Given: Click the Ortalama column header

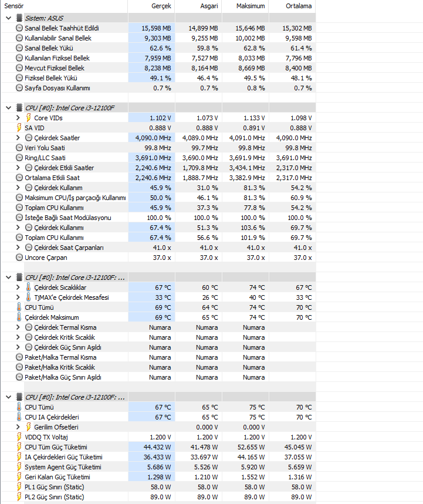Looking at the screenshot, I should coord(292,6).
